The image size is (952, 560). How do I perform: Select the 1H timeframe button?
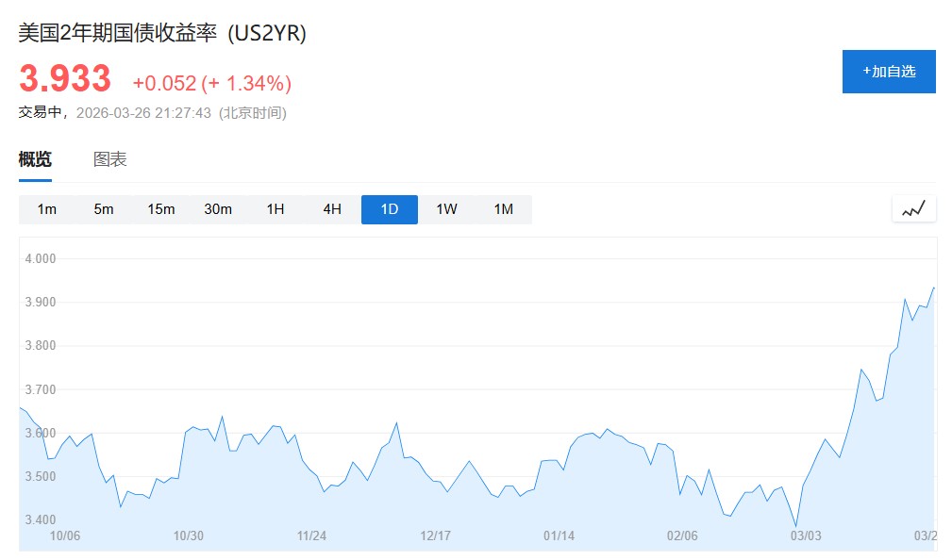click(x=276, y=209)
